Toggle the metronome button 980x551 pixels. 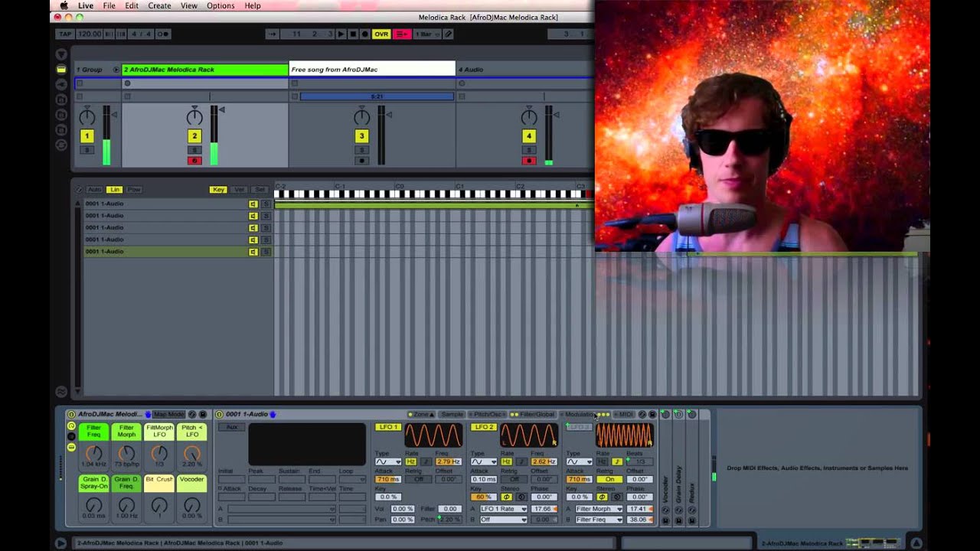[163, 34]
